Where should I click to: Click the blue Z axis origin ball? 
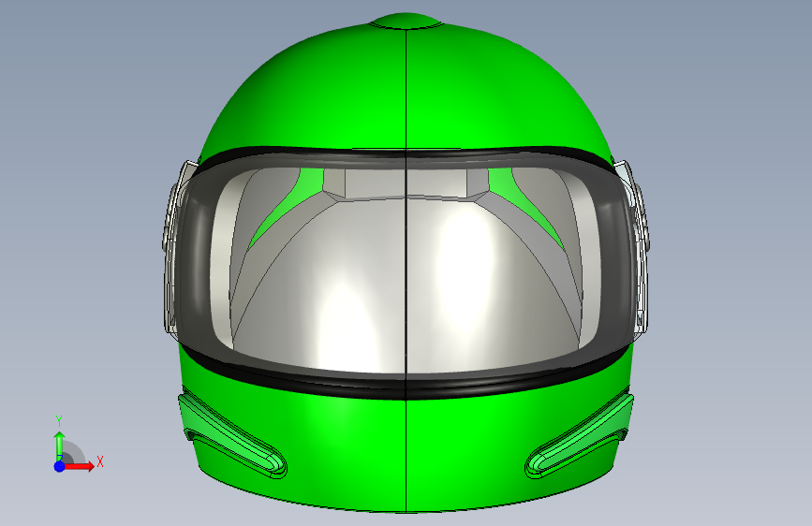point(60,466)
